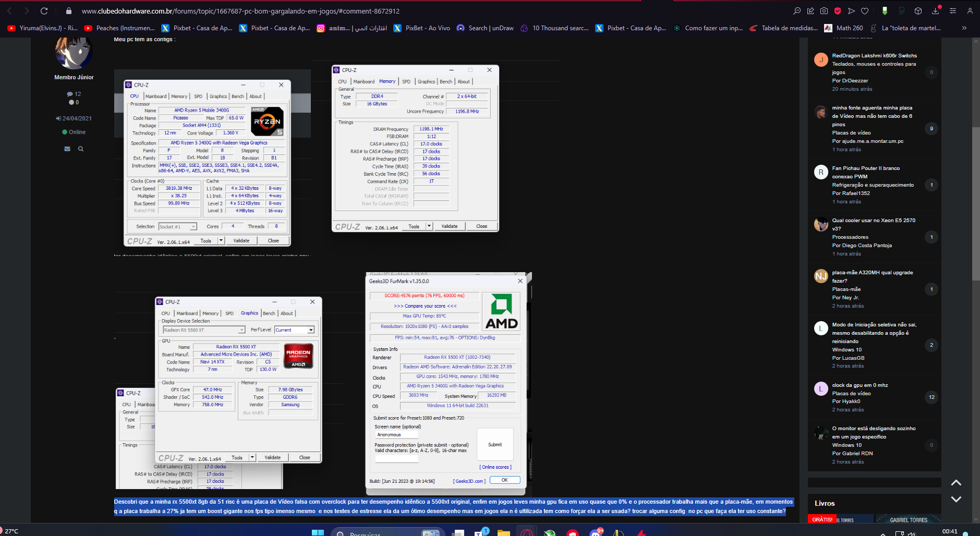Click the envelope message icon under the user profile

pos(67,149)
